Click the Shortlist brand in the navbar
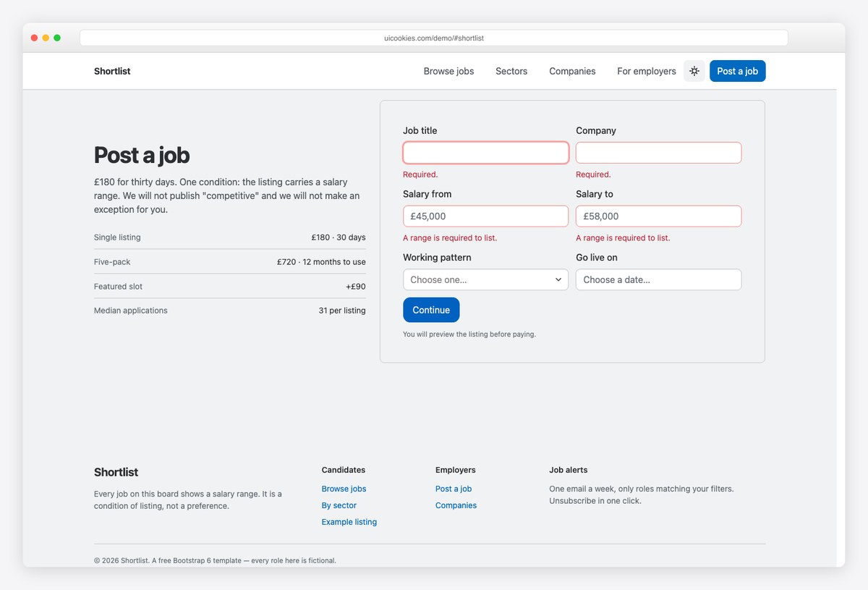 pos(112,71)
